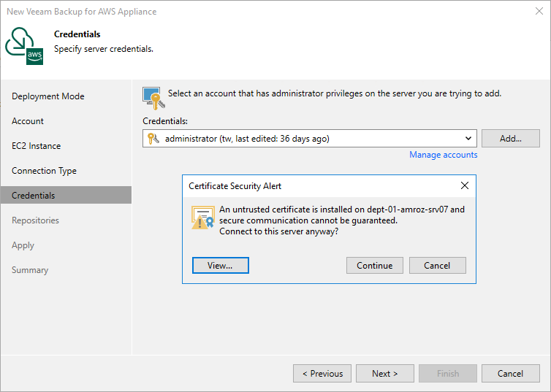This screenshot has width=551, height=392.
Task: Cancel the wizard using the bottom Cancel button
Action: point(511,374)
